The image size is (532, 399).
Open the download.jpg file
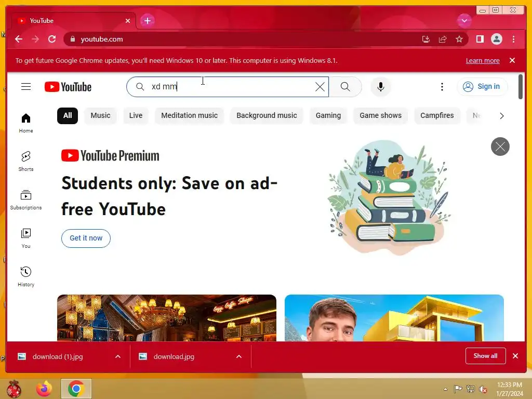(174, 356)
